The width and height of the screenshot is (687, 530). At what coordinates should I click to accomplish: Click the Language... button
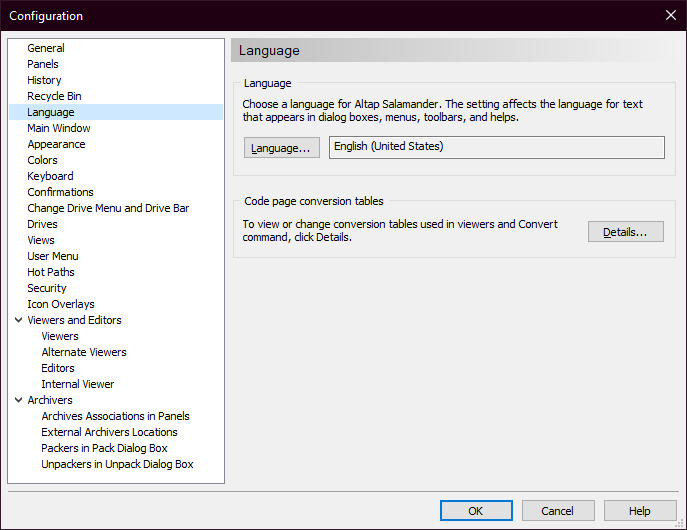coord(281,148)
